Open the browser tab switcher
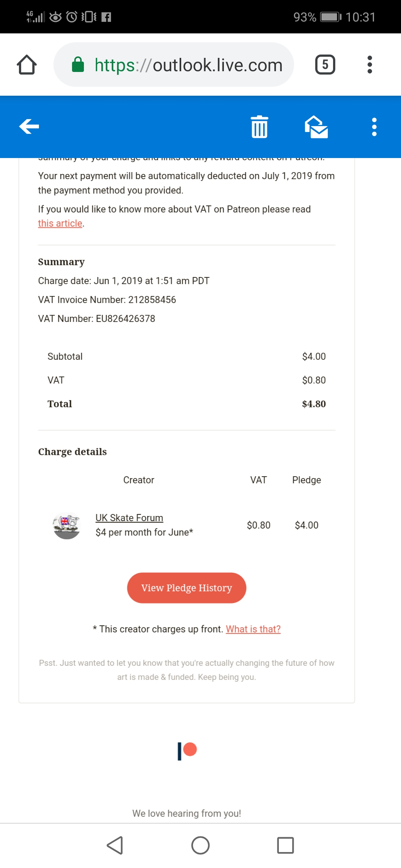Image resolution: width=401 pixels, height=868 pixels. pos(325,65)
